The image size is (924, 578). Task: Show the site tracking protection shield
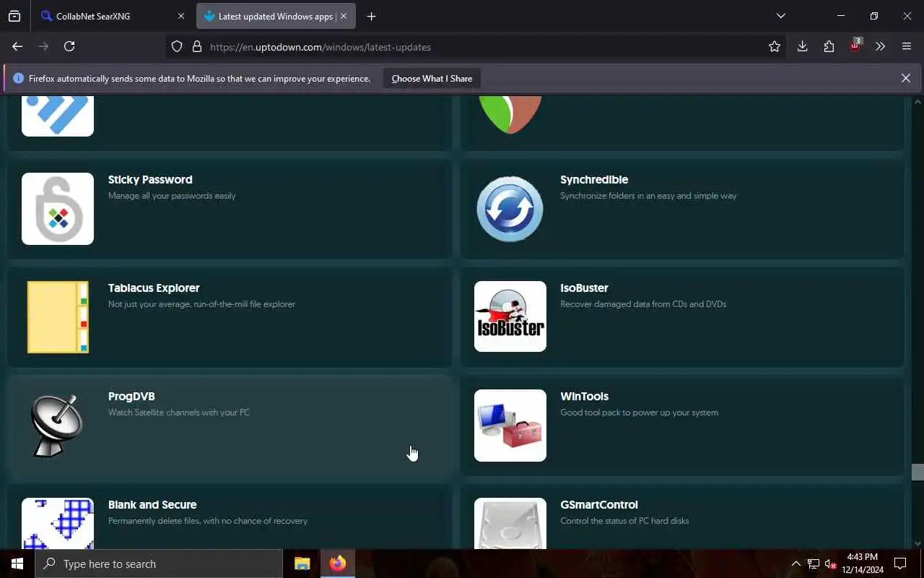pyautogui.click(x=177, y=47)
